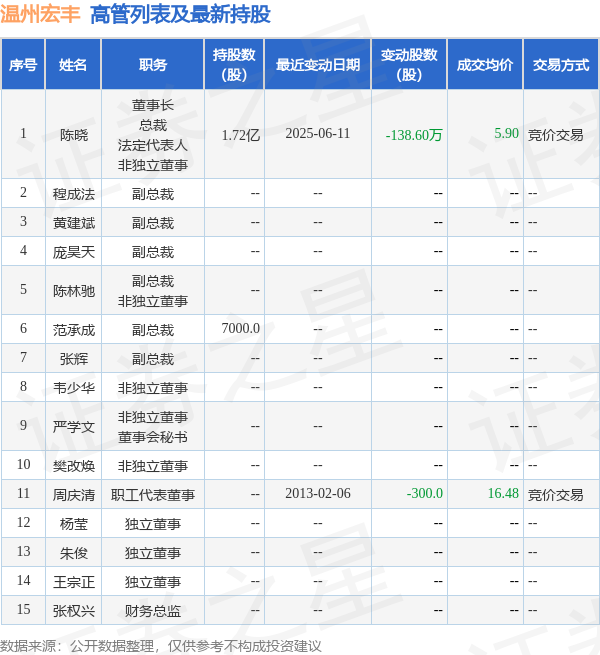600x655 pixels.
Task: Click the 持股数(股) column header
Action: coord(234,65)
